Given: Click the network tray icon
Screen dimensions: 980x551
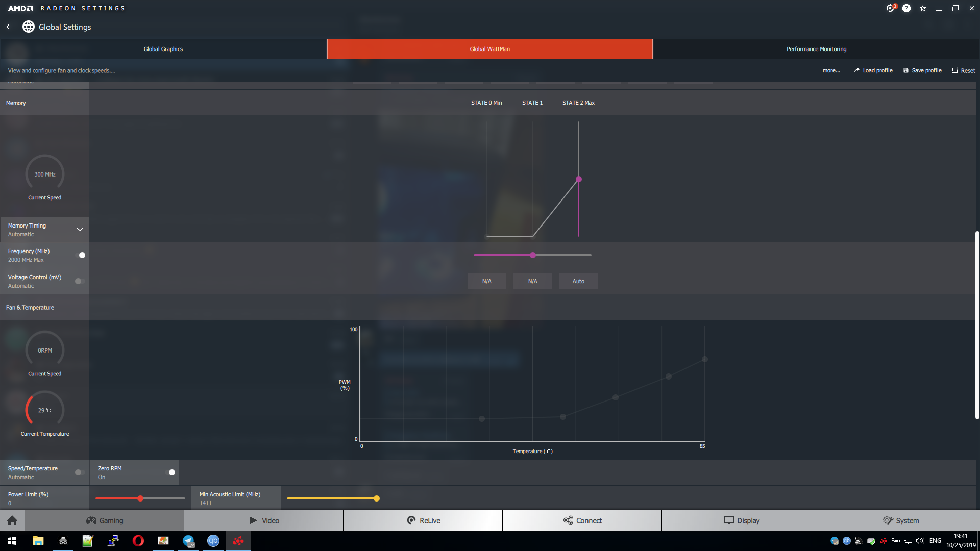Looking at the screenshot, I should point(908,541).
